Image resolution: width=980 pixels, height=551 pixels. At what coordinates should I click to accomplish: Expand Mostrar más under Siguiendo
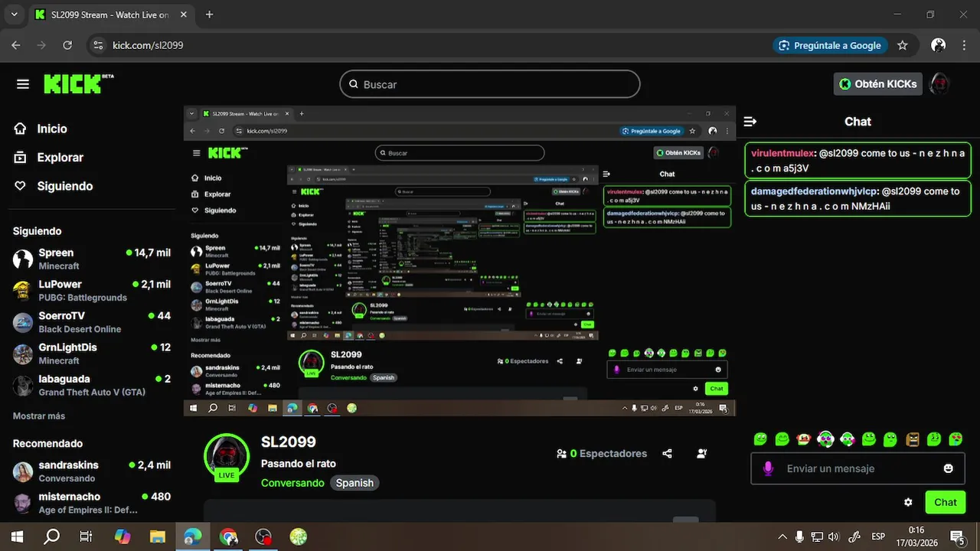(x=39, y=416)
